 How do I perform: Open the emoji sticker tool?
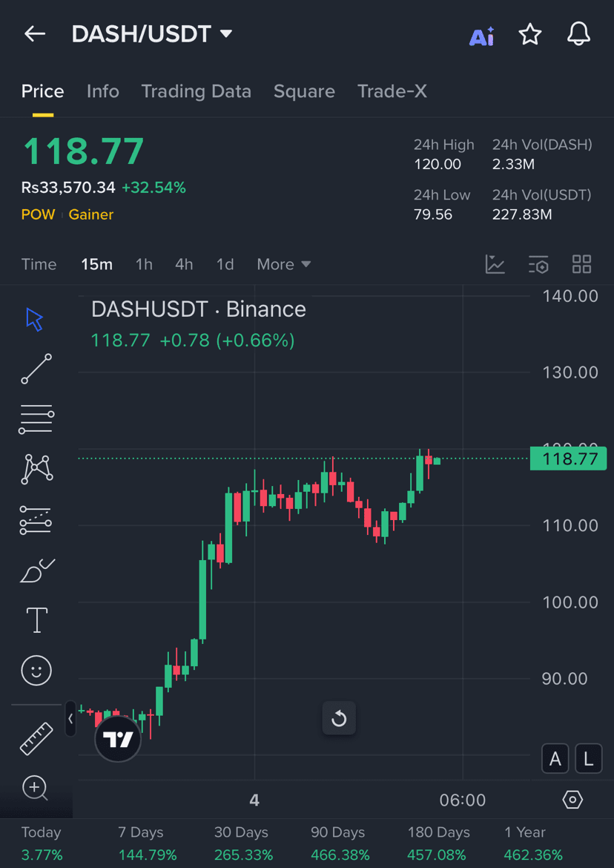tap(36, 671)
